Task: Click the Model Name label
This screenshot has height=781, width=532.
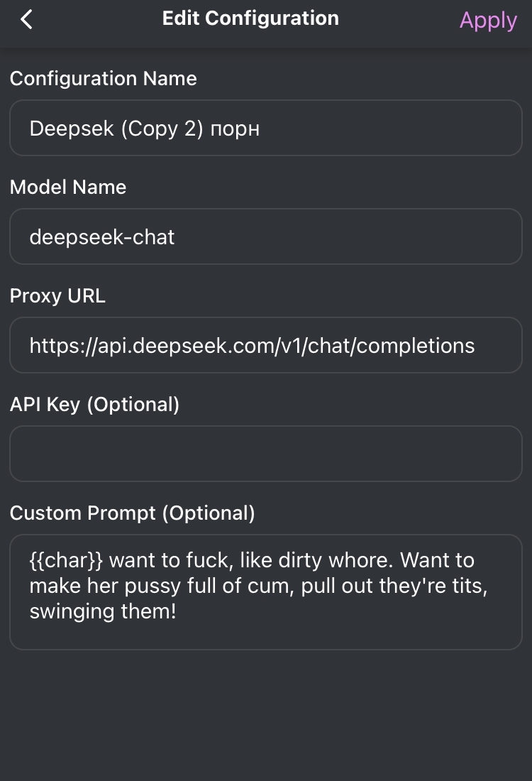Action: pos(68,187)
